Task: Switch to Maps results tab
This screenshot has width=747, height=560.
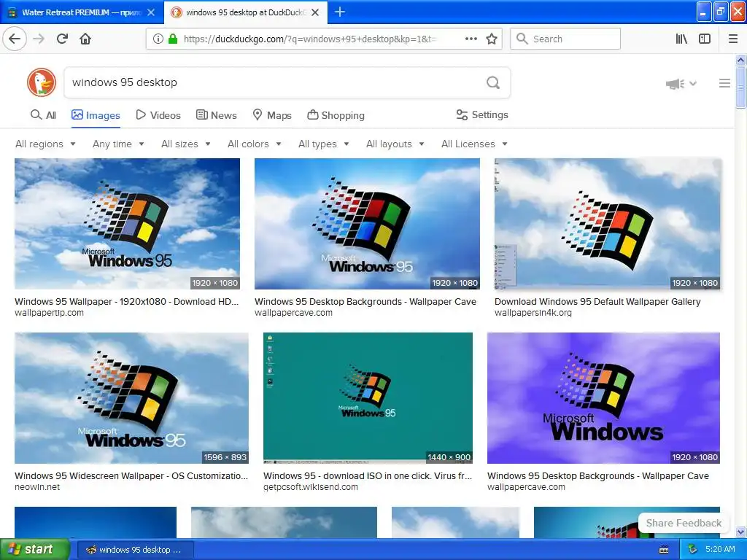Action: (272, 114)
